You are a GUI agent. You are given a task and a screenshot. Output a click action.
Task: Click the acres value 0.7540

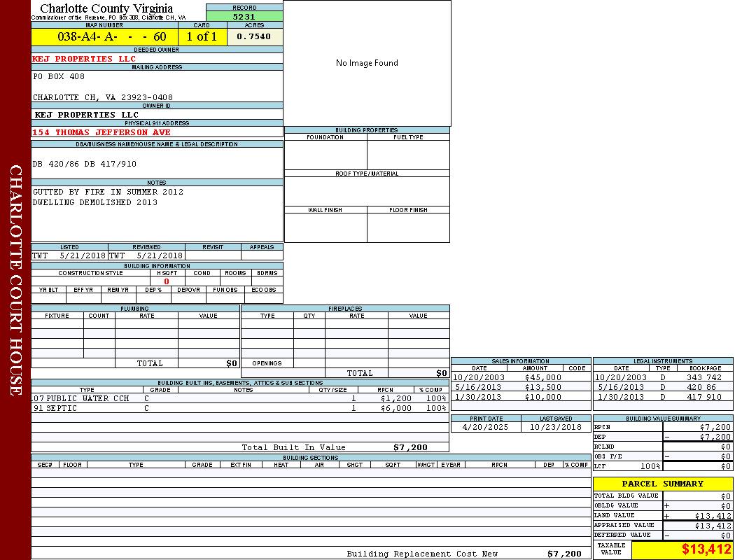[254, 36]
